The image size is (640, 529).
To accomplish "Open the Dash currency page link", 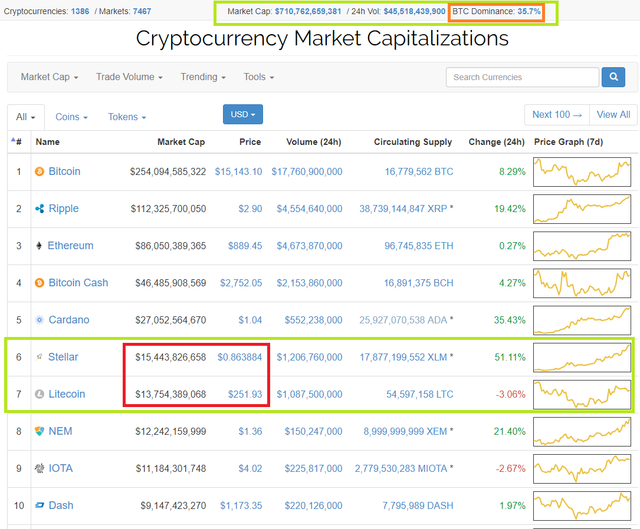I will 61,505.
